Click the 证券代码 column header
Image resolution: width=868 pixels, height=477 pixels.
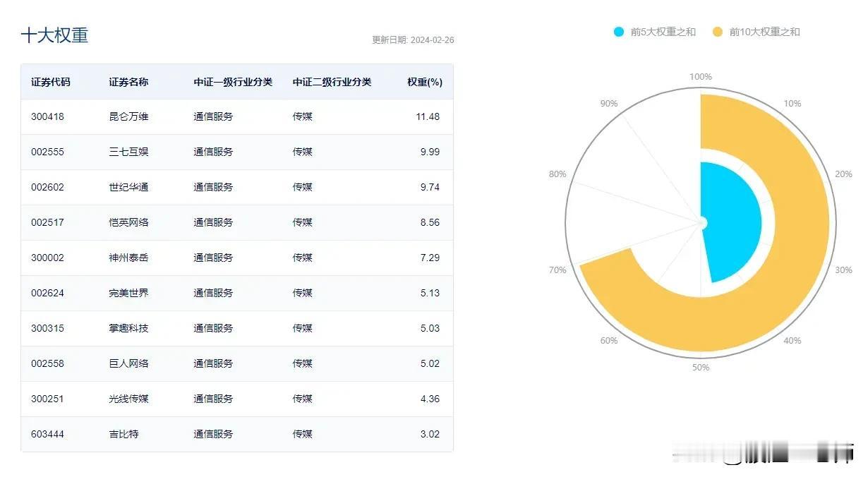tap(51, 82)
